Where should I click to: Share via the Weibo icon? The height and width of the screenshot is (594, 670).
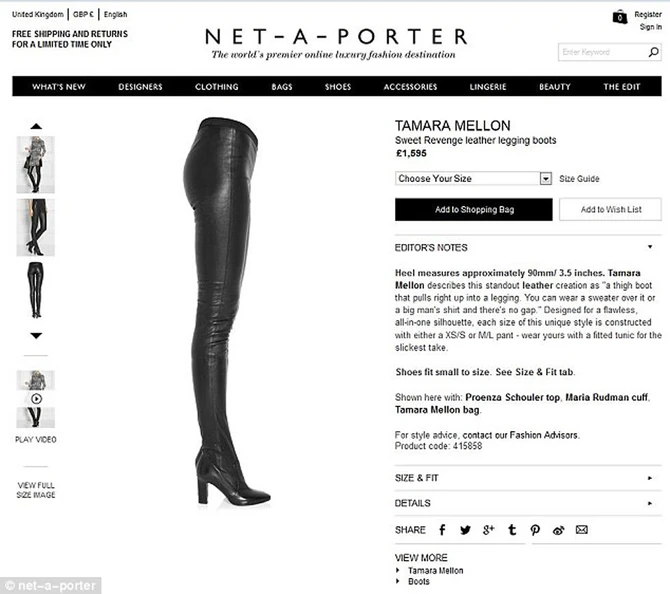pyautogui.click(x=558, y=530)
